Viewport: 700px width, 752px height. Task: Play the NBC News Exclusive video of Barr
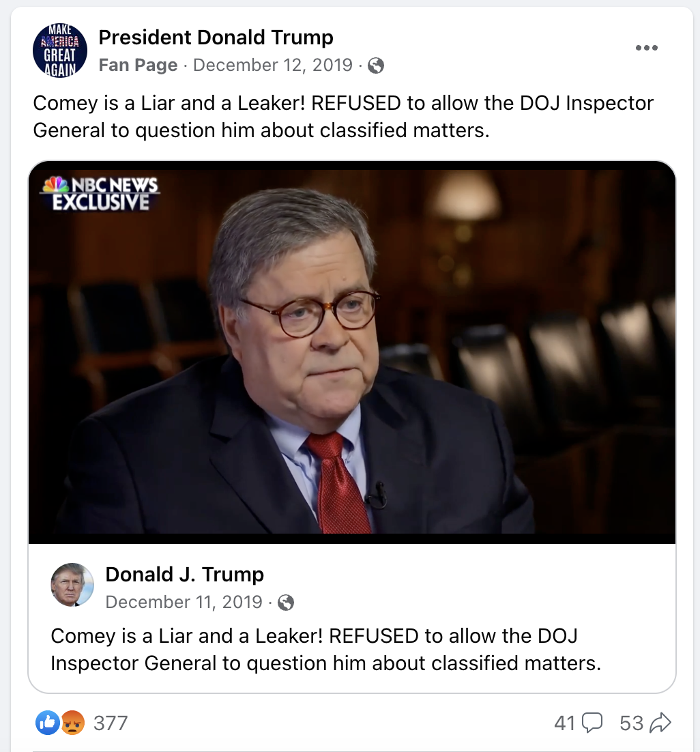[350, 351]
